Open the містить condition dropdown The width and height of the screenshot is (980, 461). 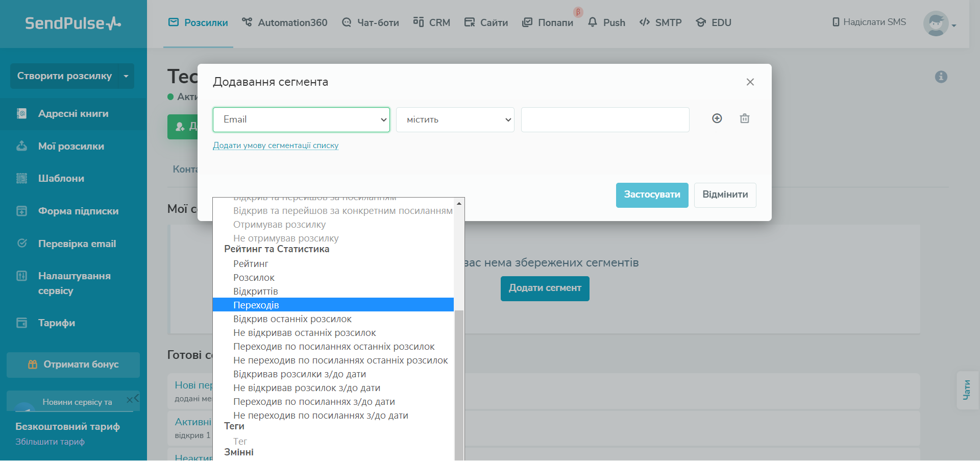[455, 119]
